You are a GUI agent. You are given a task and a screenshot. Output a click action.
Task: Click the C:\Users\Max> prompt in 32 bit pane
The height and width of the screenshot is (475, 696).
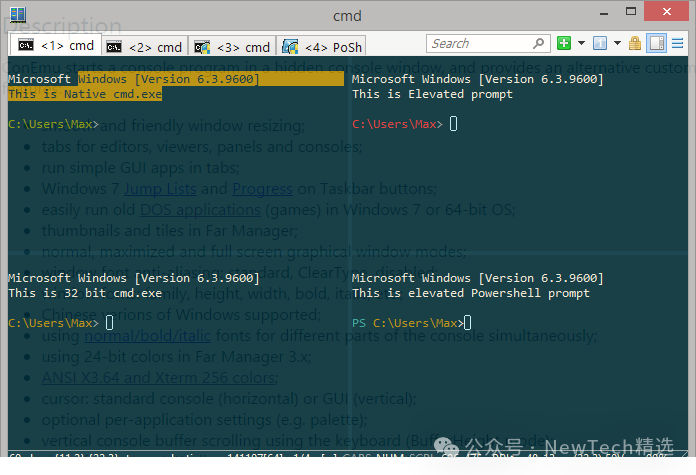(53, 323)
